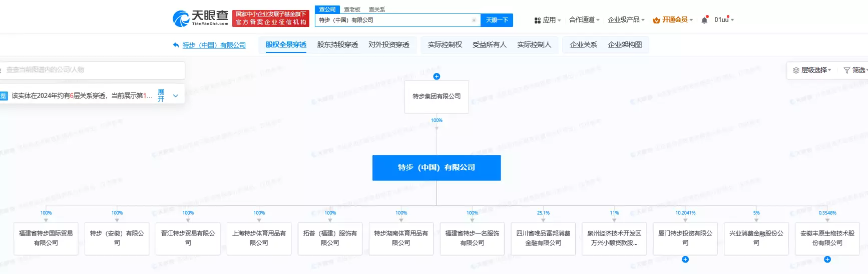Open the 实际控制权 tab
The image size is (868, 274).
tap(445, 44)
